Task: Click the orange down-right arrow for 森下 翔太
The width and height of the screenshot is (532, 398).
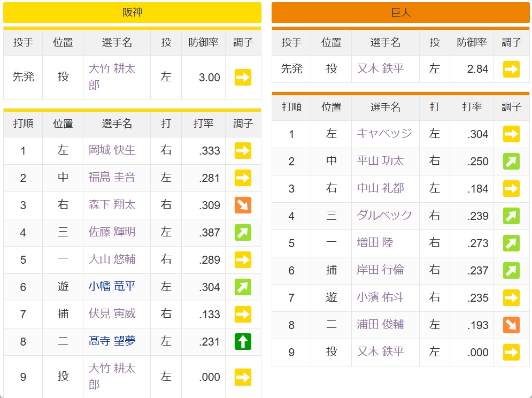Action: click(243, 205)
